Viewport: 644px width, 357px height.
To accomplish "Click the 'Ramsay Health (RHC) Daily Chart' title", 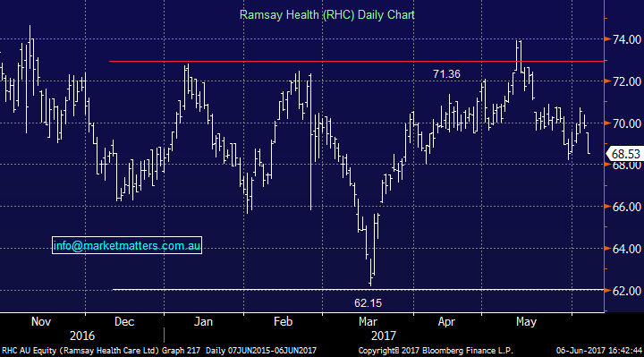I will click(327, 15).
